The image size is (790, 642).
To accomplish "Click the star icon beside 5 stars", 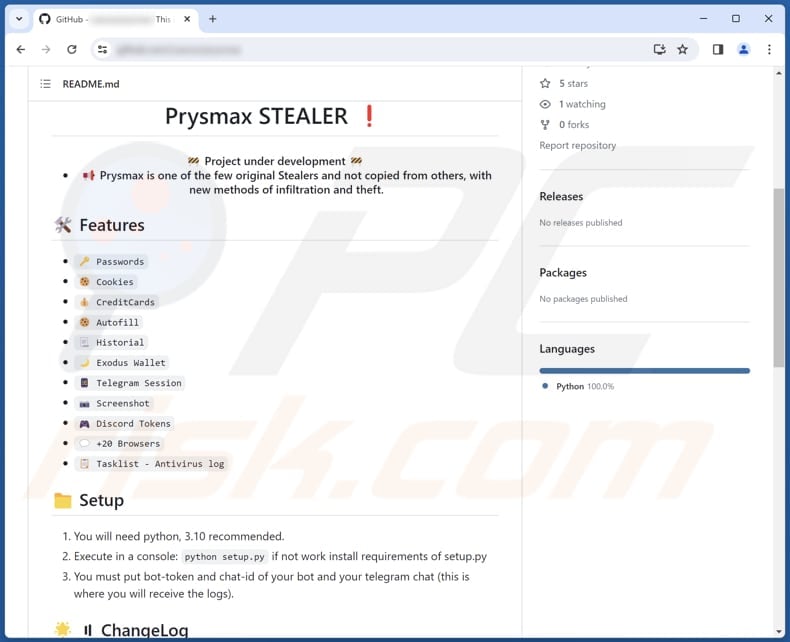I will click(x=545, y=83).
